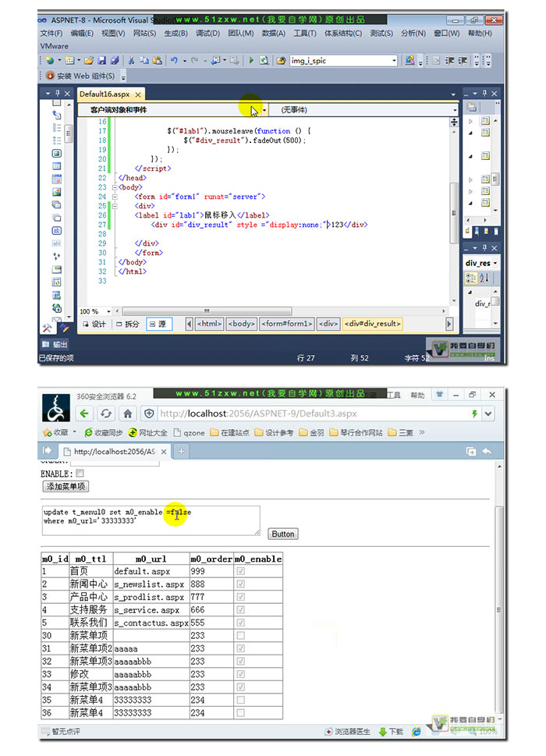Switch to 拆分 split view
The width and height of the screenshot is (546, 756).
click(128, 324)
